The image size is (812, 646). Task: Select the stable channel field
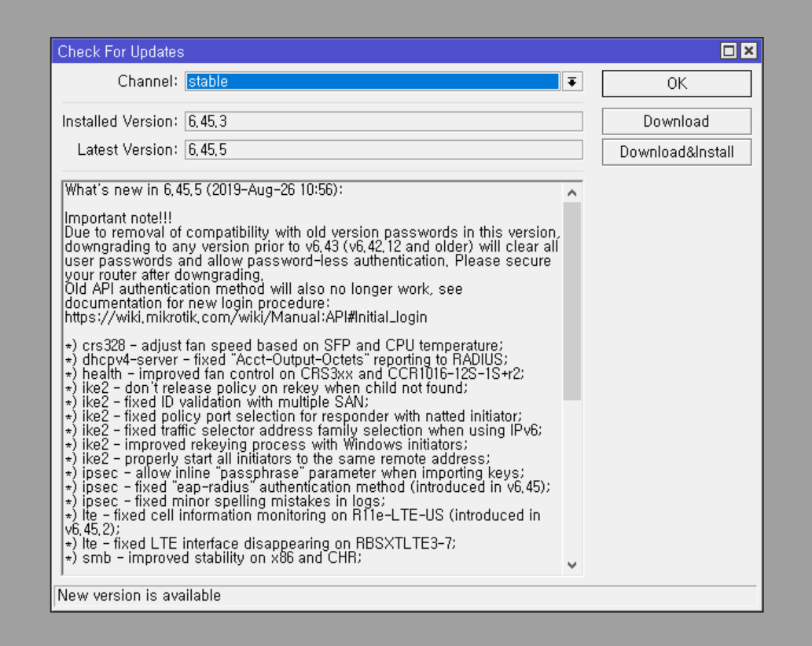(x=373, y=82)
